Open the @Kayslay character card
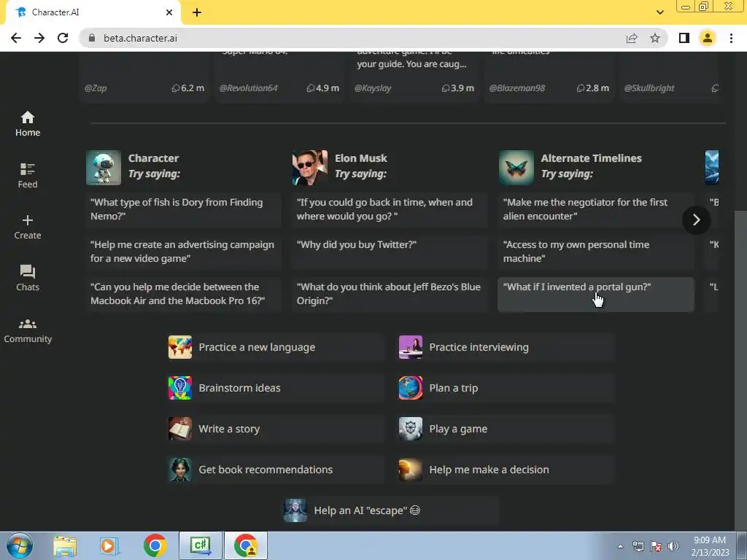 pos(414,76)
